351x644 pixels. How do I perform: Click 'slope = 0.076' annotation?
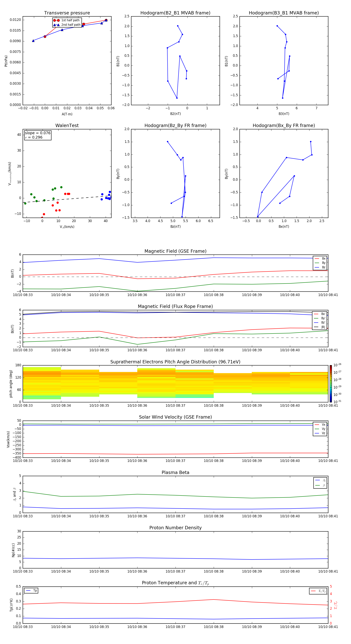click(38, 133)
